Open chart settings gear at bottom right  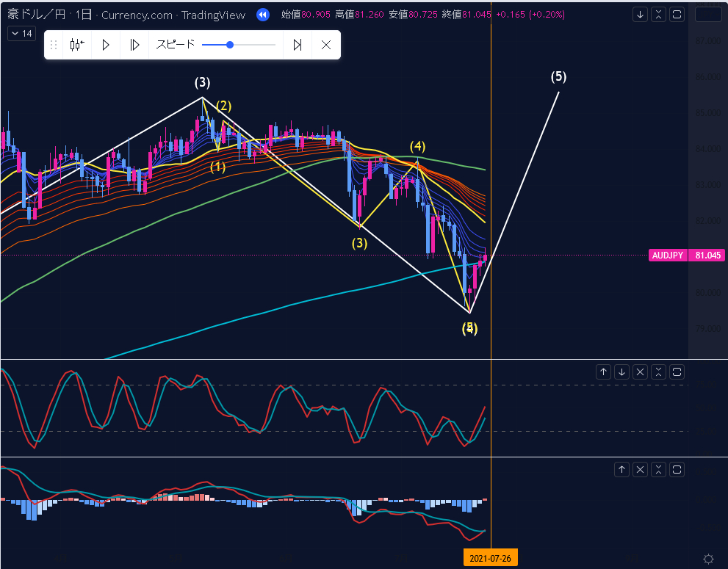708,559
